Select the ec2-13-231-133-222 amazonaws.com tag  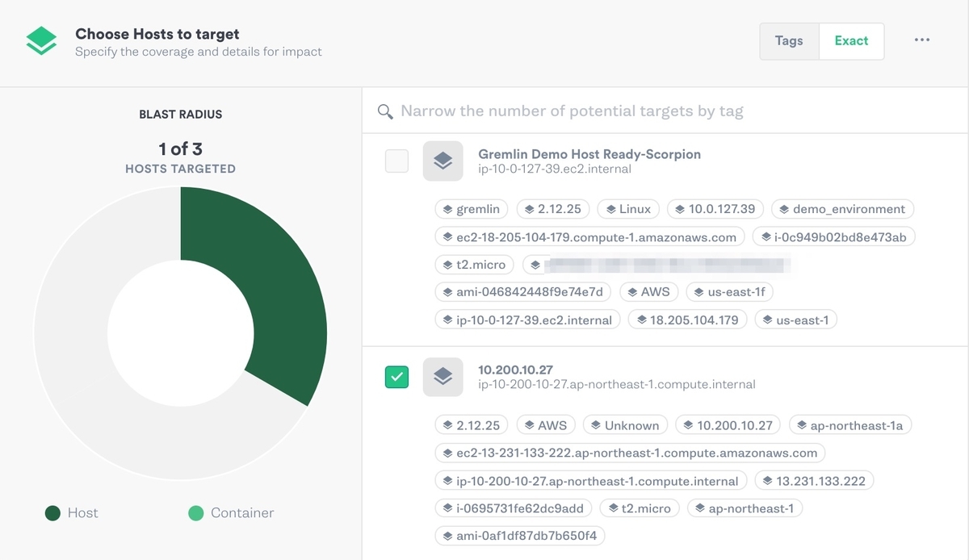(x=630, y=453)
